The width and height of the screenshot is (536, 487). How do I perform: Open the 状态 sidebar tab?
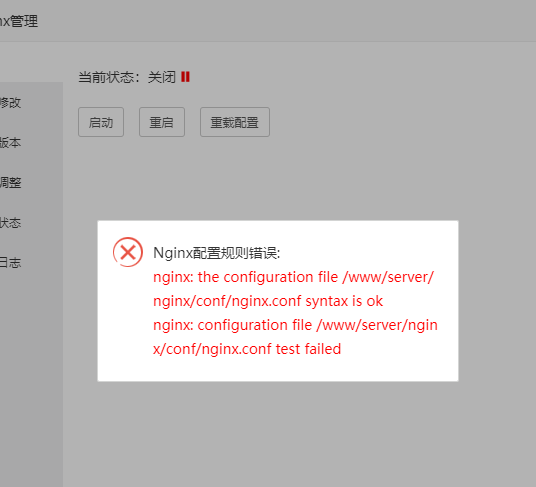(11, 223)
